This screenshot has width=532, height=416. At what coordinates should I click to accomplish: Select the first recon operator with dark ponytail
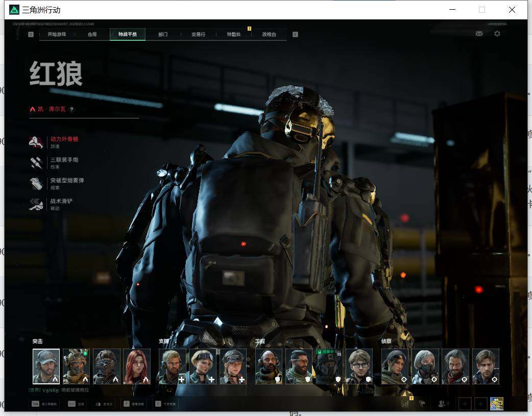click(x=395, y=366)
